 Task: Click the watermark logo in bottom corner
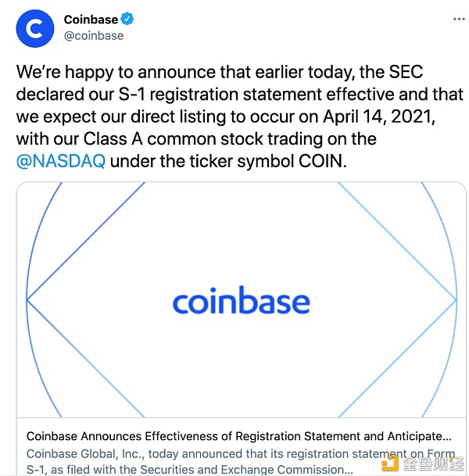(x=422, y=463)
